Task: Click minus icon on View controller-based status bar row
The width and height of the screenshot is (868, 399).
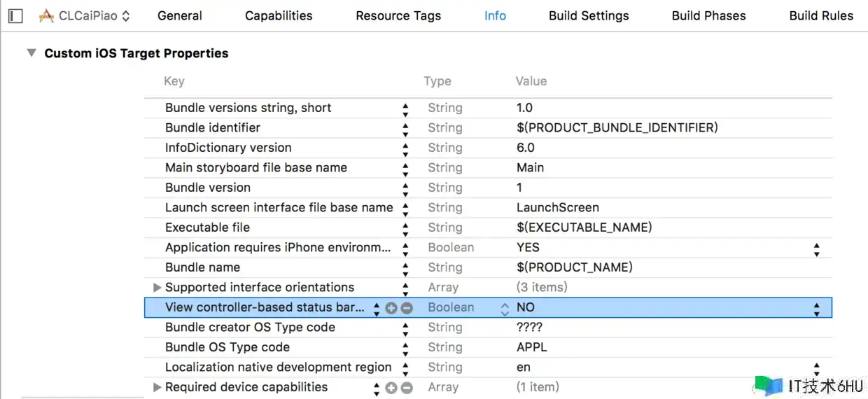Action: (x=407, y=308)
